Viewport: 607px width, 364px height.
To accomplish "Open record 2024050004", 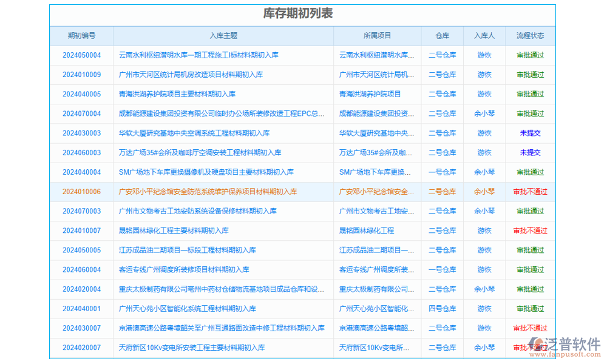I will [x=83, y=55].
